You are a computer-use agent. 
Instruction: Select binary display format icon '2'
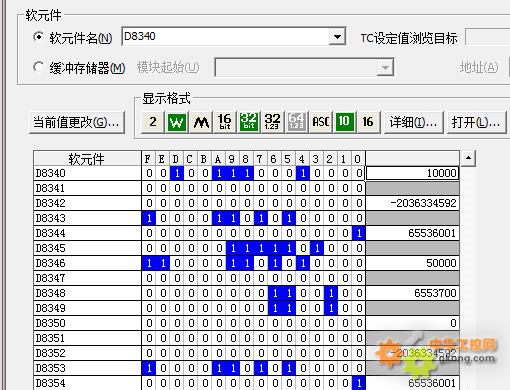(153, 122)
